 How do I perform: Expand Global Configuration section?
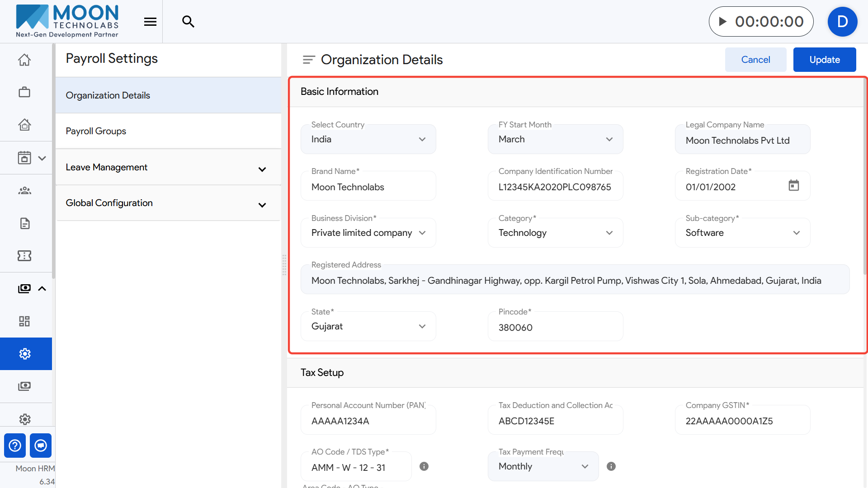point(262,205)
